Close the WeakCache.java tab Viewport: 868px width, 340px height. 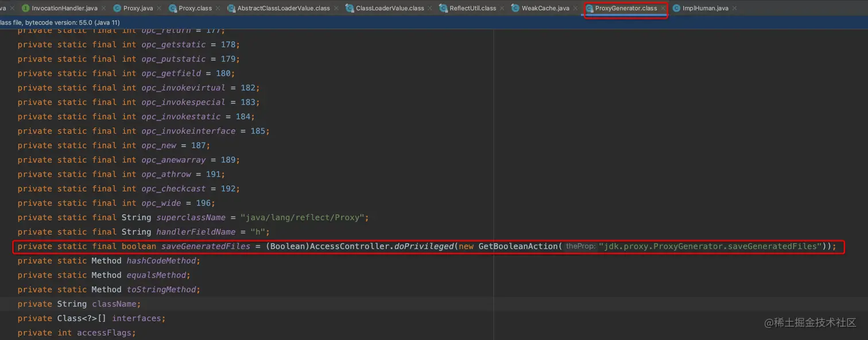click(576, 9)
